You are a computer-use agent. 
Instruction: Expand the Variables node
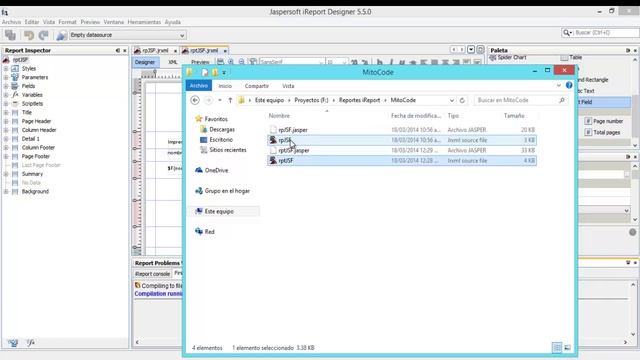(6, 95)
